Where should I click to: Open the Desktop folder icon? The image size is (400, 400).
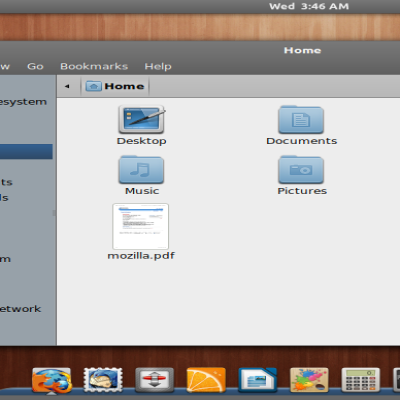142,119
